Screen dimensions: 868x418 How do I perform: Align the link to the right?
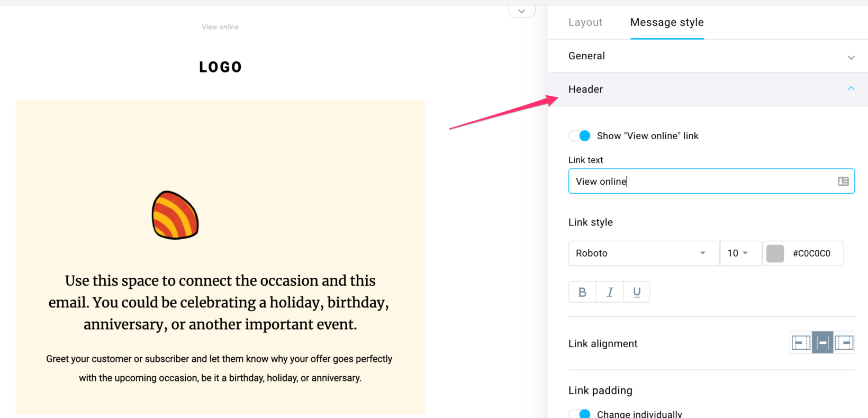point(844,342)
